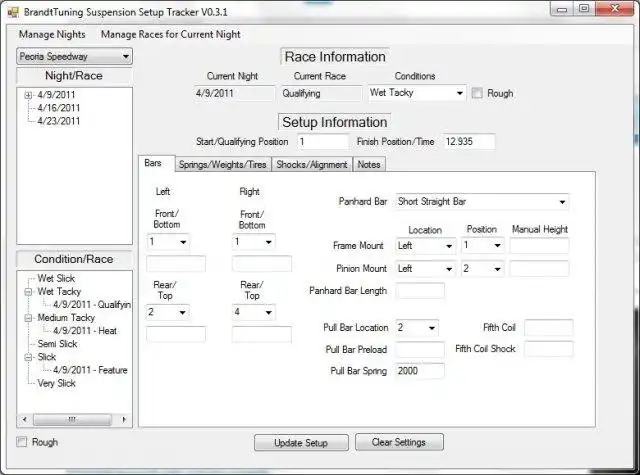Switch to the Notes tab
This screenshot has width=640, height=475.
(369, 164)
